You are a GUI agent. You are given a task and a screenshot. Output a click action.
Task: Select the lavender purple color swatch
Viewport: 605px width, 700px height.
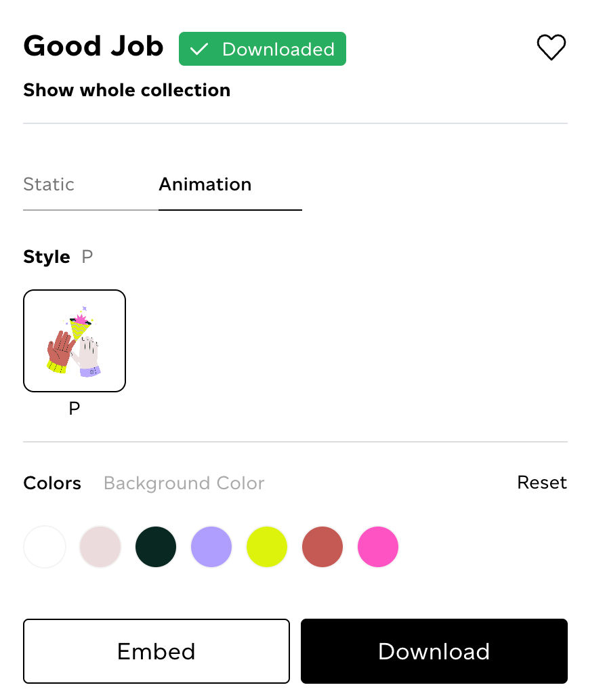[211, 546]
